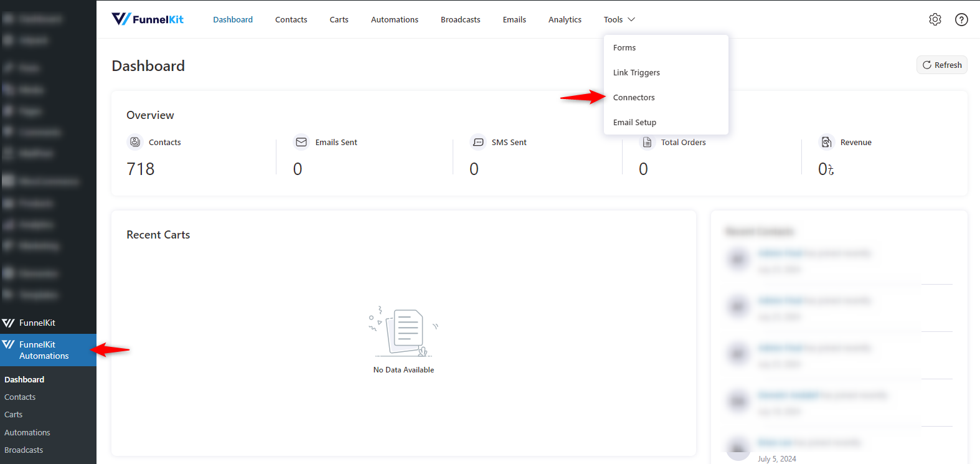Click the Dashboard page title
Screen dimensions: 980x464
(148, 65)
